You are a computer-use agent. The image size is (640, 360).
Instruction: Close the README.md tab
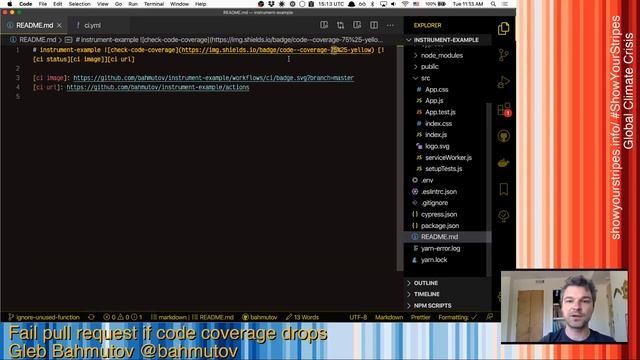pos(60,25)
